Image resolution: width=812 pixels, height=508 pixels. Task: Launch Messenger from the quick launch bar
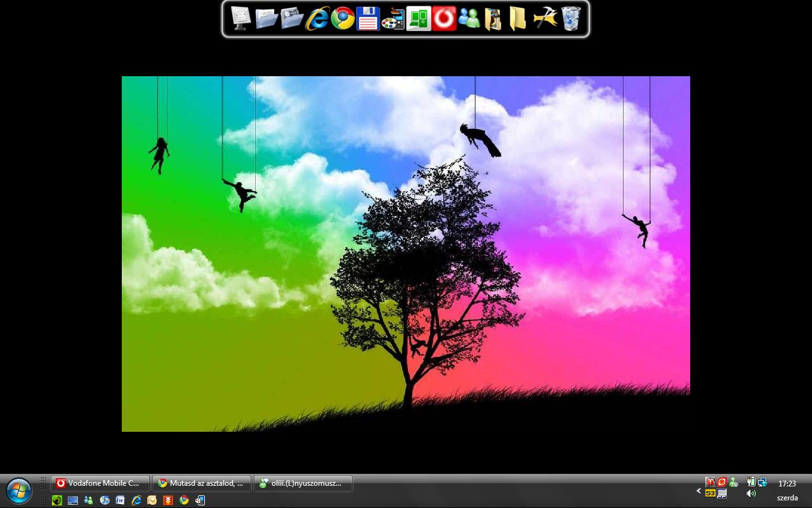89,500
